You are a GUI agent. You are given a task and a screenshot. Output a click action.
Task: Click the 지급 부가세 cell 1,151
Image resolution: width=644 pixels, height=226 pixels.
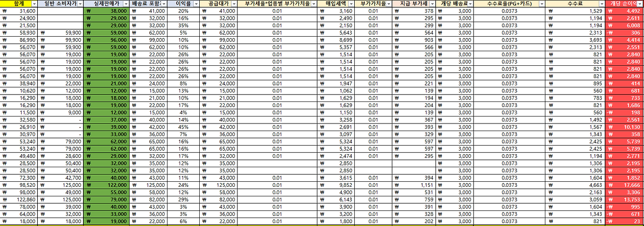[x=414, y=185]
